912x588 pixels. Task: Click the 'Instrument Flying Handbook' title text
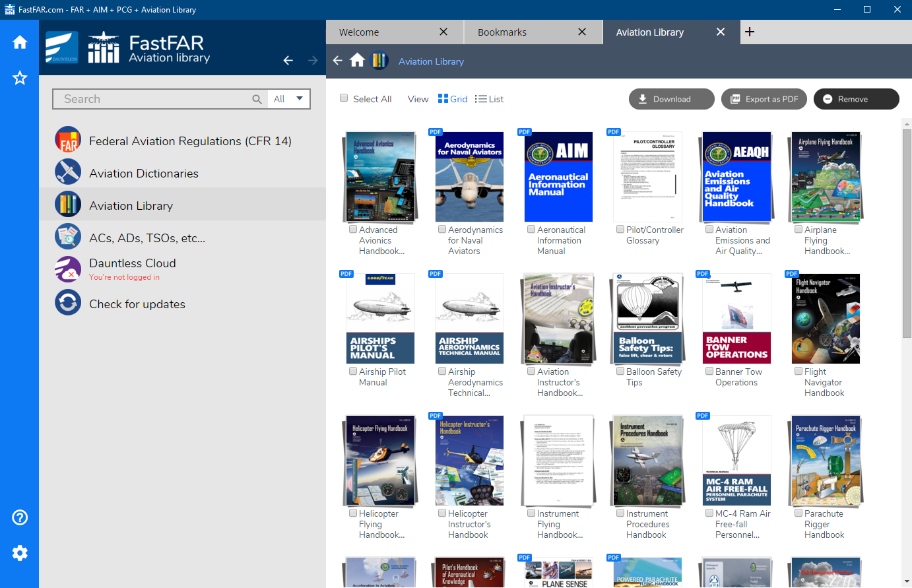560,524
